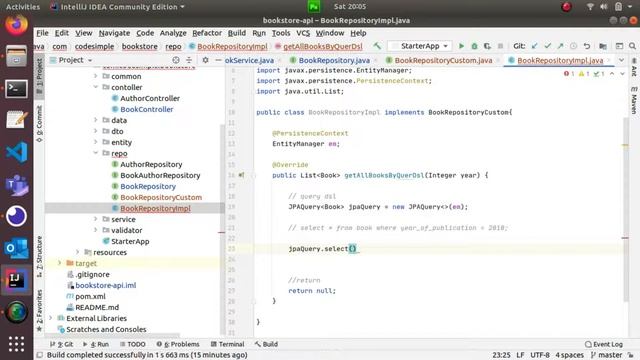Stop the running process icon
The image size is (640, 360).
(x=500, y=46)
